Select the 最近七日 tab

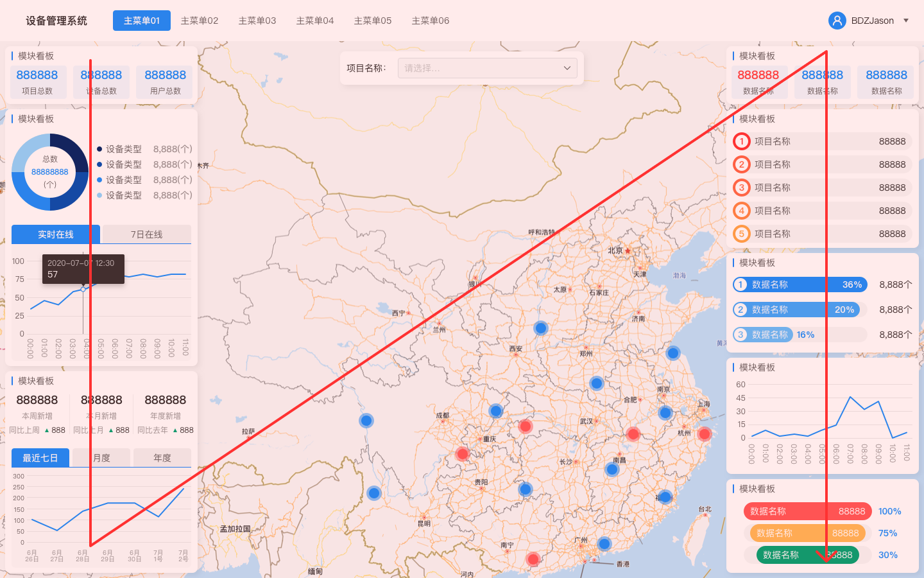40,458
